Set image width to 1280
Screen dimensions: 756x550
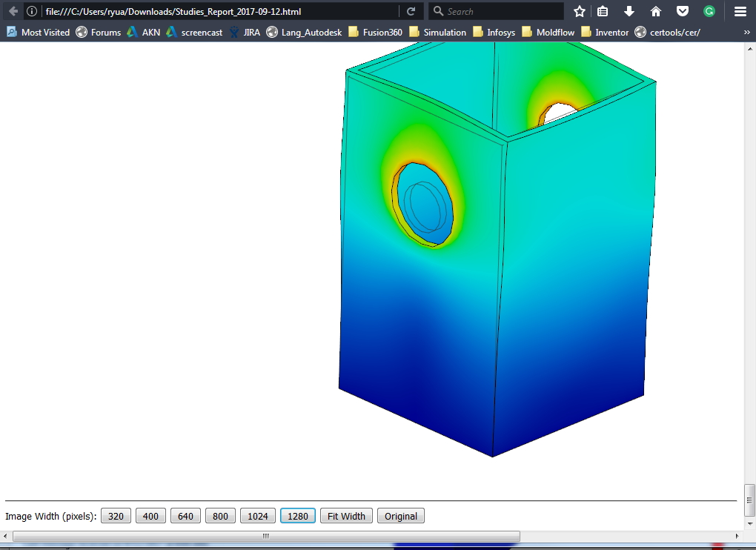point(297,516)
